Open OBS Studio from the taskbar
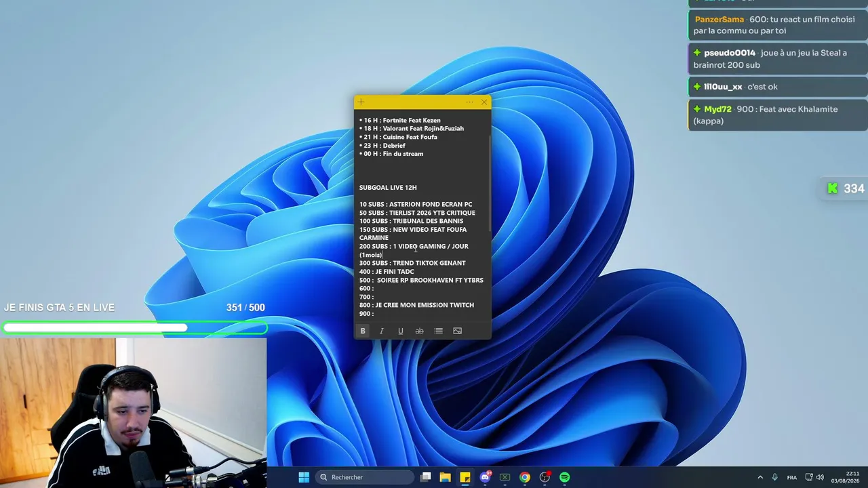 (545, 477)
